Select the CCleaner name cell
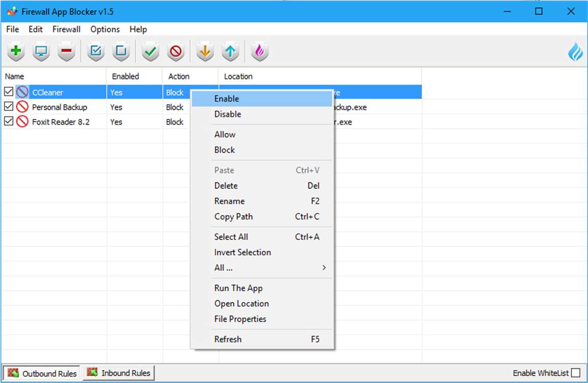 point(47,92)
